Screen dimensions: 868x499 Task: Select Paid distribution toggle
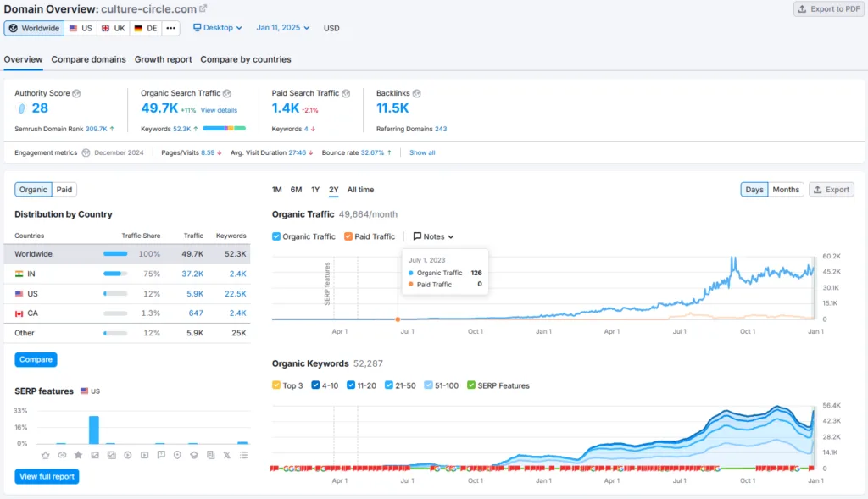pos(64,190)
